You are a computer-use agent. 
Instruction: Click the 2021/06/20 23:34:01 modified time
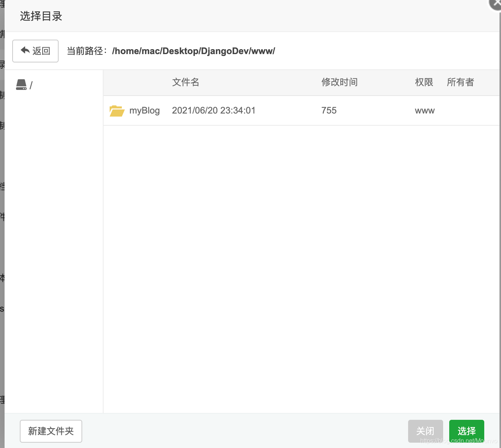click(214, 110)
